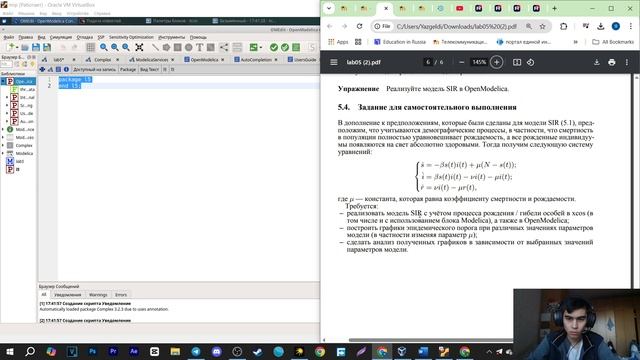Screen dimensions: 640x360
Task: Click the open folder icon in OMEdit toolbar
Action: pyautogui.click(x=24, y=47)
